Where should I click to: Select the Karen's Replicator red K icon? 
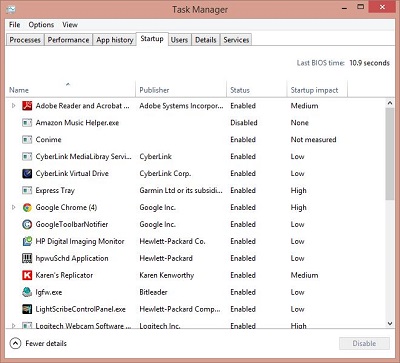[x=27, y=275]
